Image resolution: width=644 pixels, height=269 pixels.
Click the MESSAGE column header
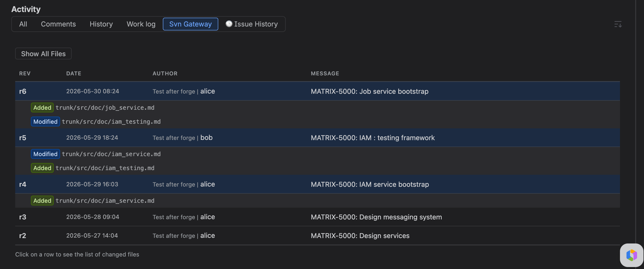(325, 73)
